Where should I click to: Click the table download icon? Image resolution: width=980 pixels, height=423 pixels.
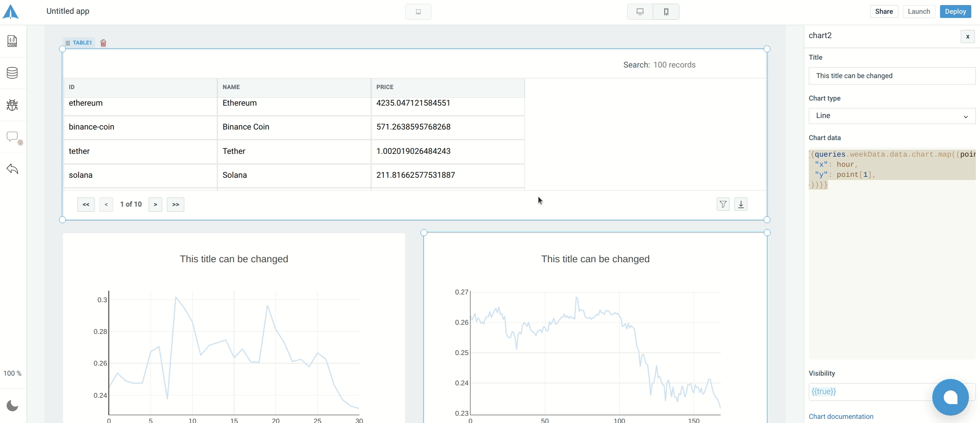click(741, 204)
